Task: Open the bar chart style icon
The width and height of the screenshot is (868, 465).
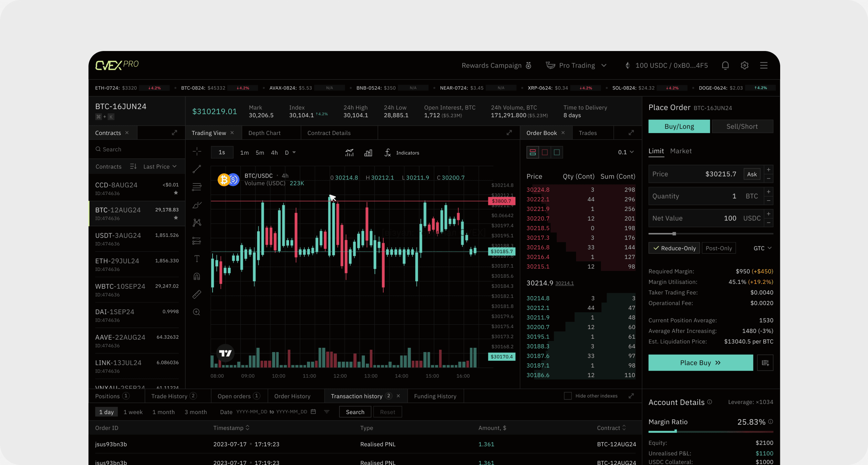Action: (x=368, y=153)
